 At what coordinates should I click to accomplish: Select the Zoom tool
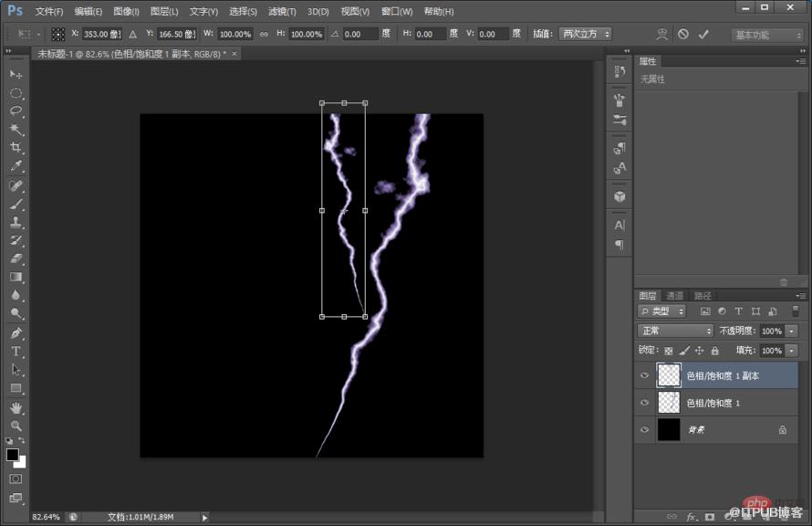pyautogui.click(x=16, y=426)
